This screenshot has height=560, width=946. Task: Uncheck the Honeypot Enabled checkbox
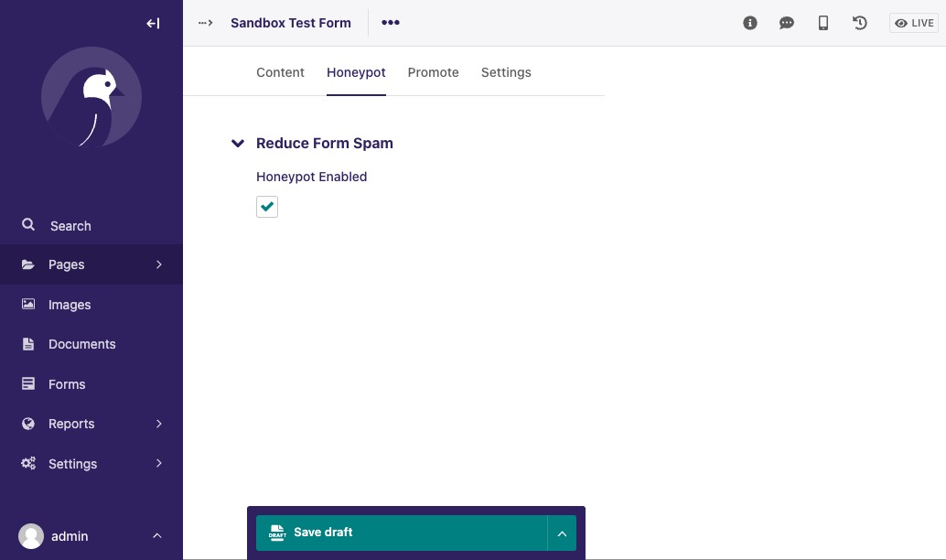(267, 207)
